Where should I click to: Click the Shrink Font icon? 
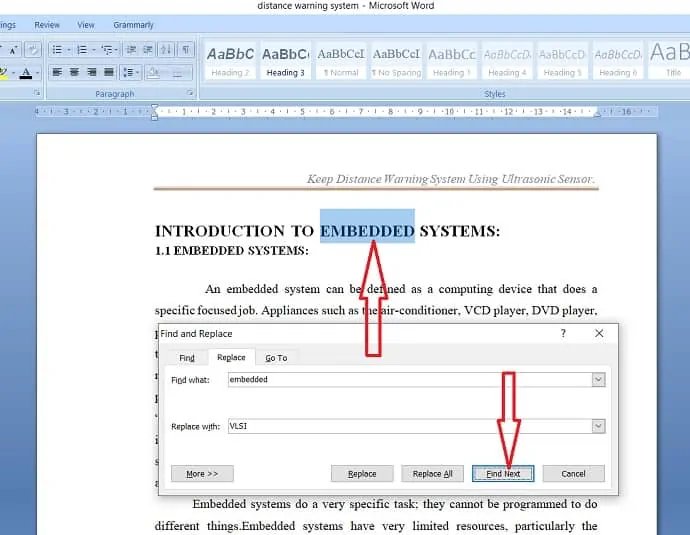pyautogui.click(x=13, y=50)
